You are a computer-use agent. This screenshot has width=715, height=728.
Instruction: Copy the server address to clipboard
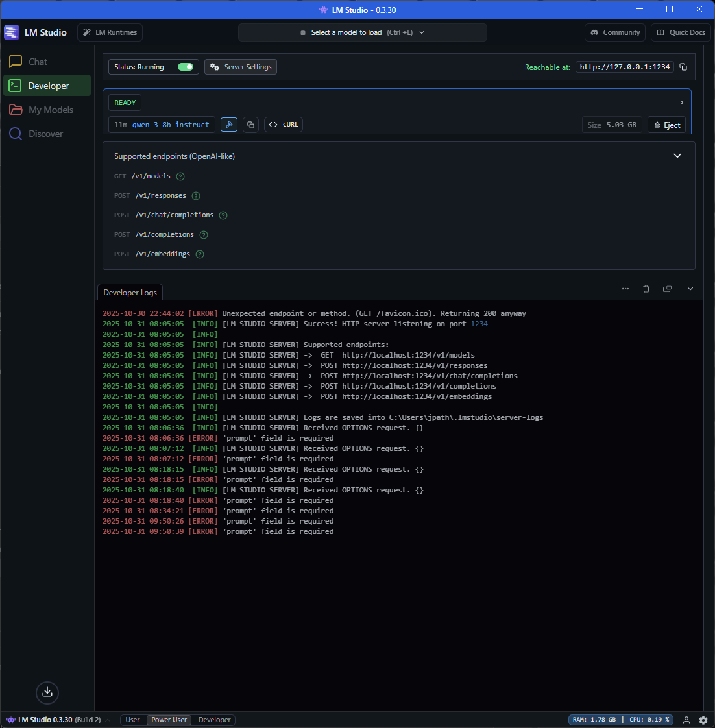(x=683, y=67)
